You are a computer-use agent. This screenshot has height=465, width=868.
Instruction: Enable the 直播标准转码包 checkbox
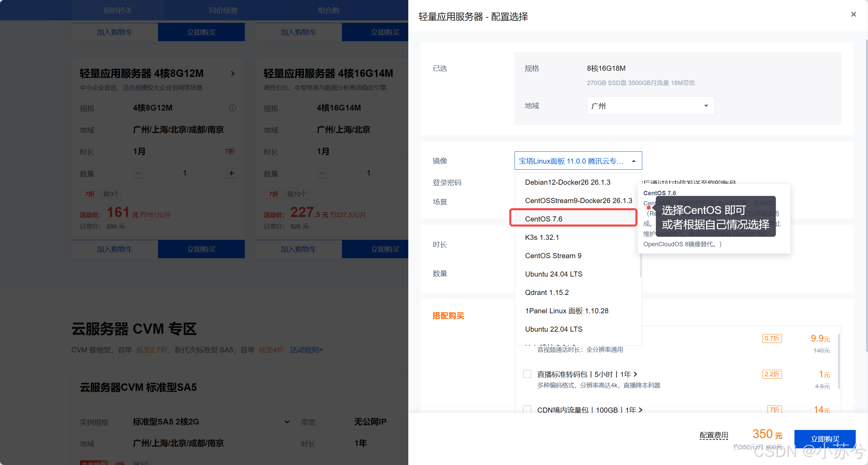pos(526,373)
